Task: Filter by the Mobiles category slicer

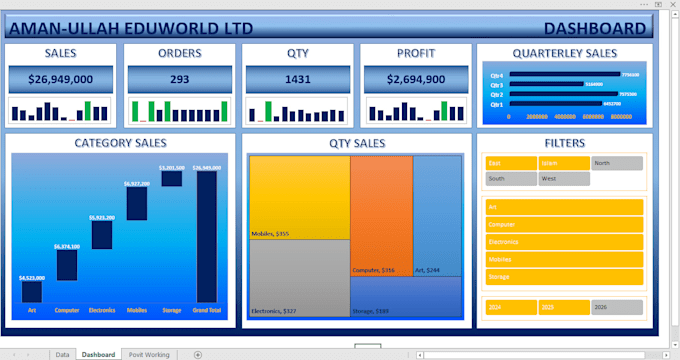Action: (564, 259)
